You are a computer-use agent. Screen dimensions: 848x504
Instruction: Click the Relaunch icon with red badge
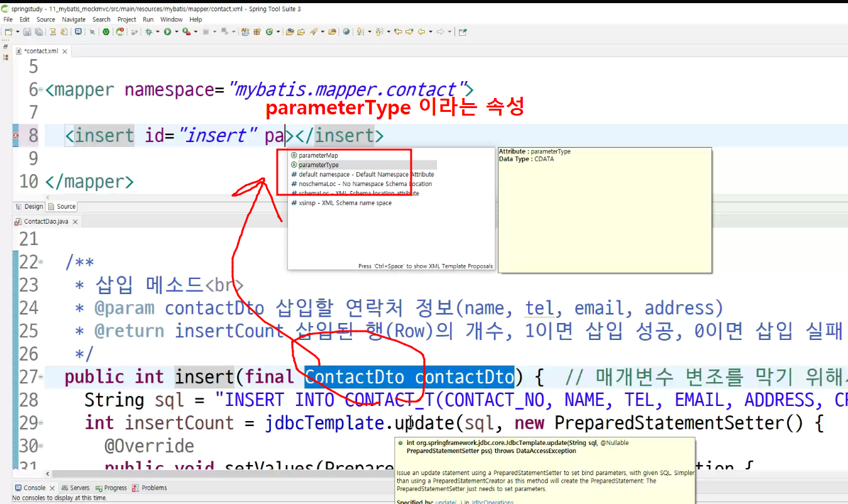[x=120, y=31]
